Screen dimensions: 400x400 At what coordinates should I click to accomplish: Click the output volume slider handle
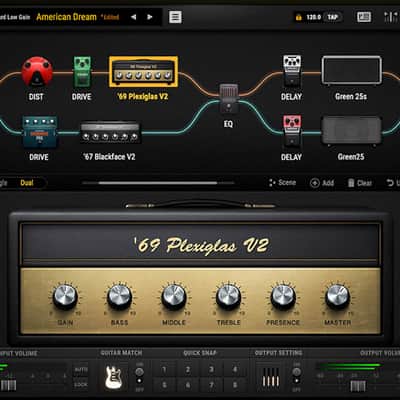358,386
